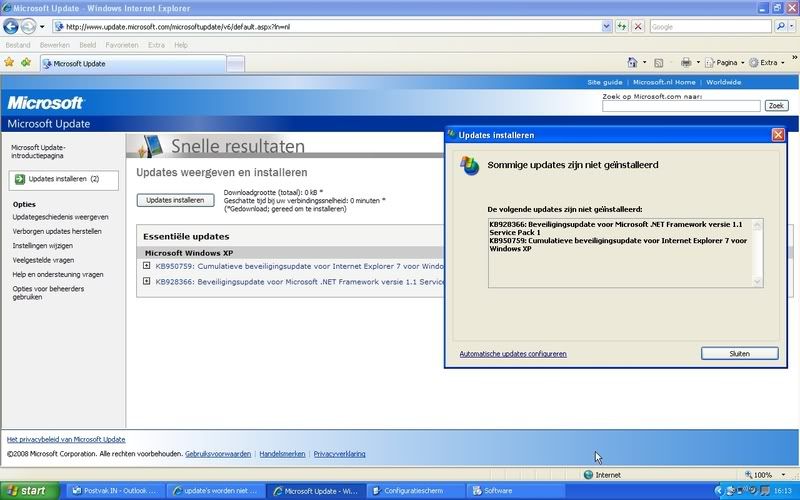Refresh the page with the green arrows
The height and width of the screenshot is (500, 800).
pos(621,27)
